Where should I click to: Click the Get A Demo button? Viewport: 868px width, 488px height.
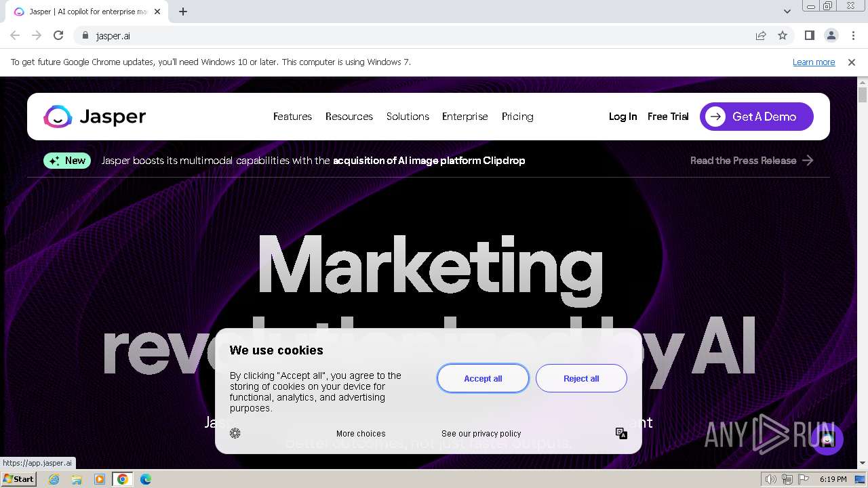[757, 117]
